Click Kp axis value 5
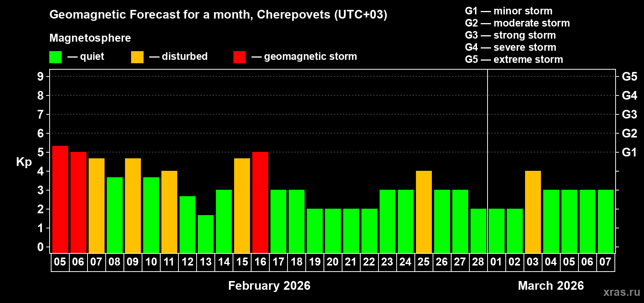The image size is (644, 303). click(41, 152)
